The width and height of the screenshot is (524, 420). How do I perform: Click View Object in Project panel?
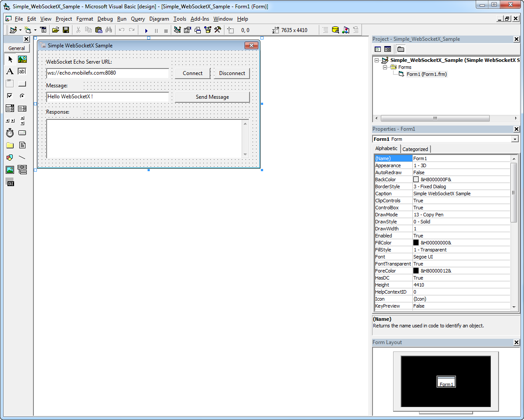388,49
